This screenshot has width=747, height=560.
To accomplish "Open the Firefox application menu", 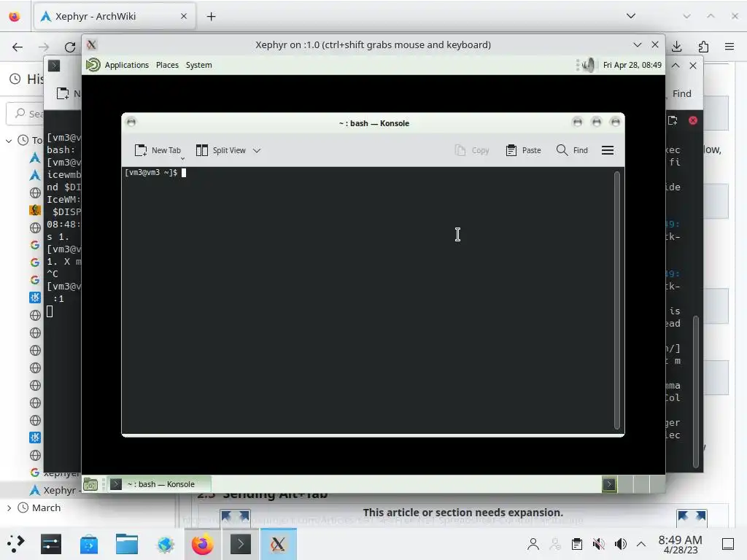I will pyautogui.click(x=729, y=46).
